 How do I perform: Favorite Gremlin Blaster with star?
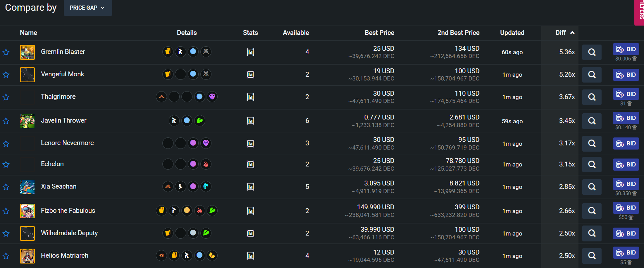coord(6,52)
